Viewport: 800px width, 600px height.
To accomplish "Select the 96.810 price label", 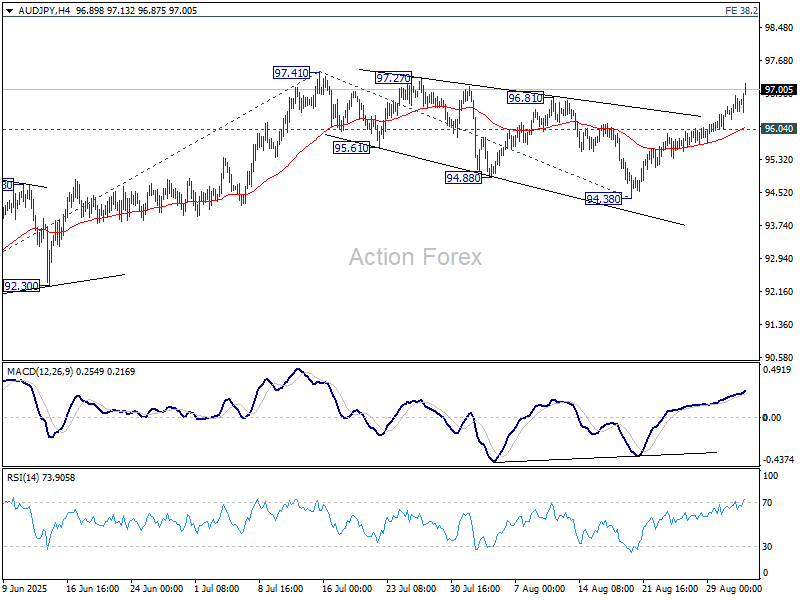I will pyautogui.click(x=526, y=97).
